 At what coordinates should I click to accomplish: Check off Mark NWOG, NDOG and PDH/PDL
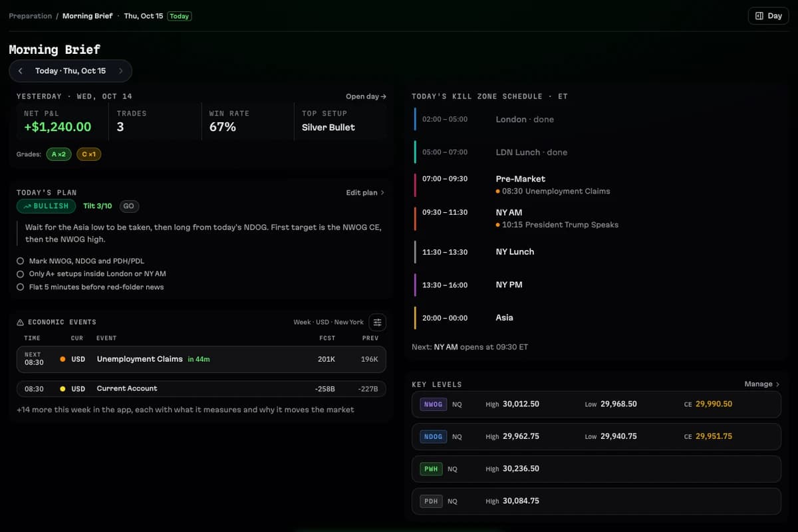(21, 261)
